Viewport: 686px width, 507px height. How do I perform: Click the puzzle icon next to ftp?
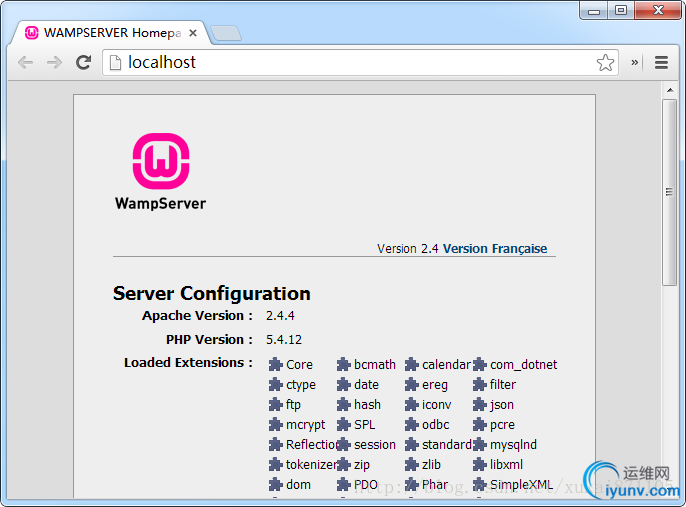pos(276,404)
